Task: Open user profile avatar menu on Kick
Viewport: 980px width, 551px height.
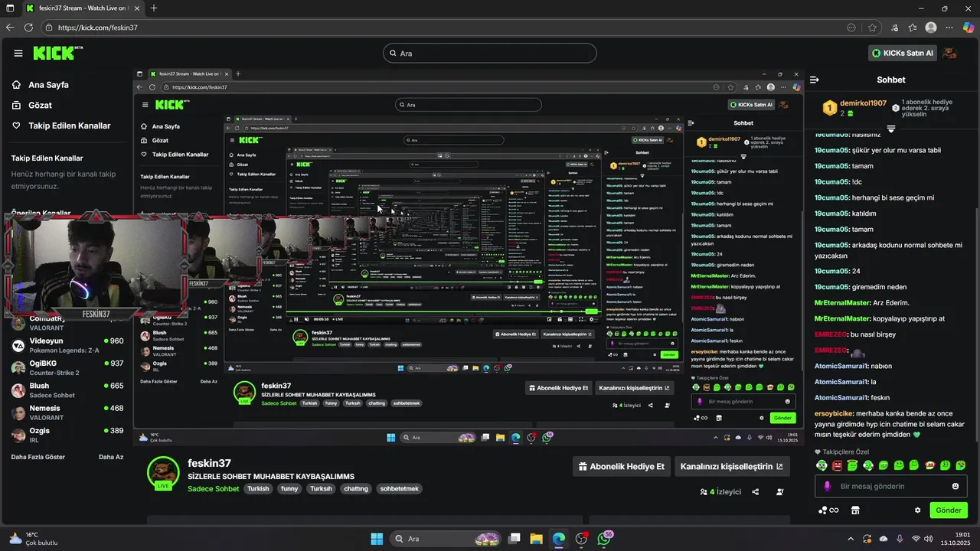Action: pyautogui.click(x=949, y=53)
